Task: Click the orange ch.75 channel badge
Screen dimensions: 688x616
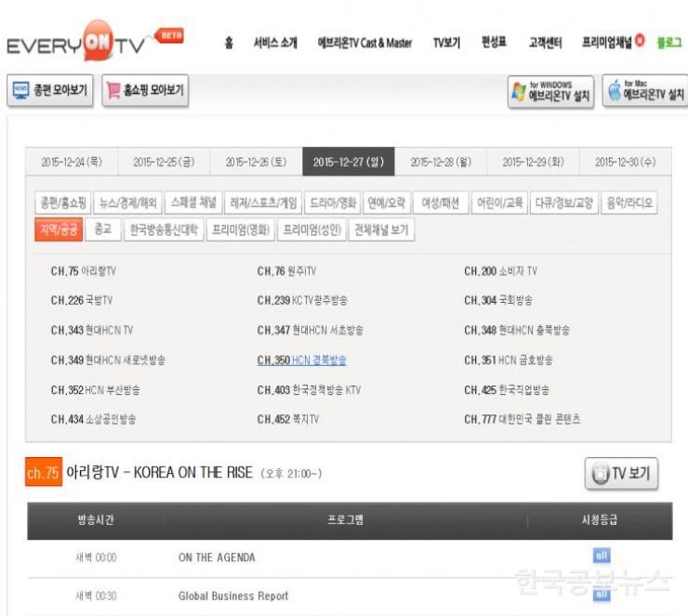Action: [x=44, y=472]
